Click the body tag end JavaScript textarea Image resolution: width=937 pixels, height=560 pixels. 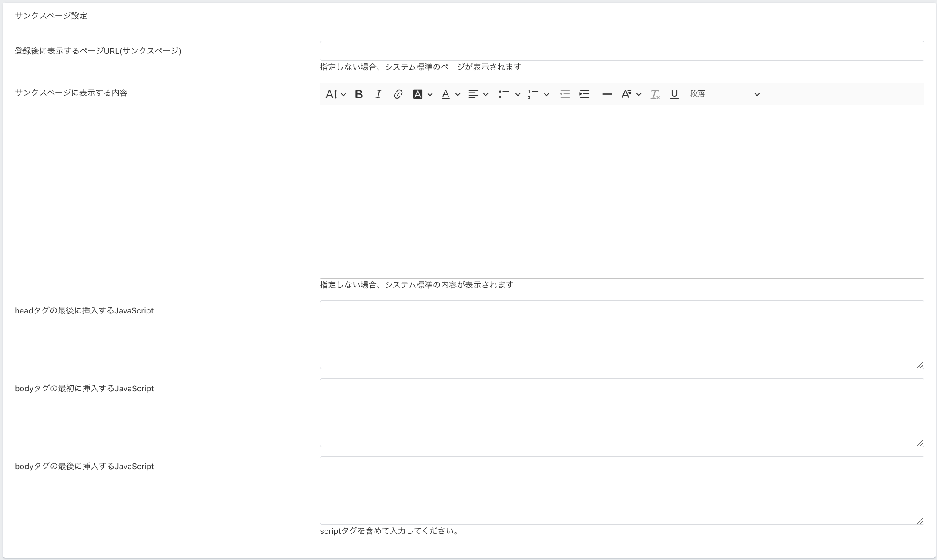pyautogui.click(x=622, y=490)
